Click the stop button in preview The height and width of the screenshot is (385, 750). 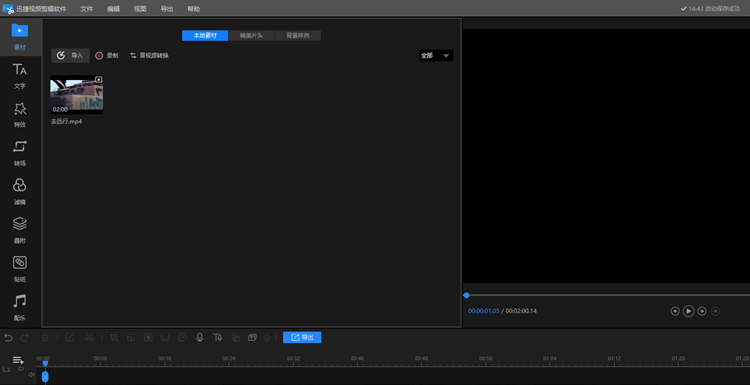click(715, 311)
